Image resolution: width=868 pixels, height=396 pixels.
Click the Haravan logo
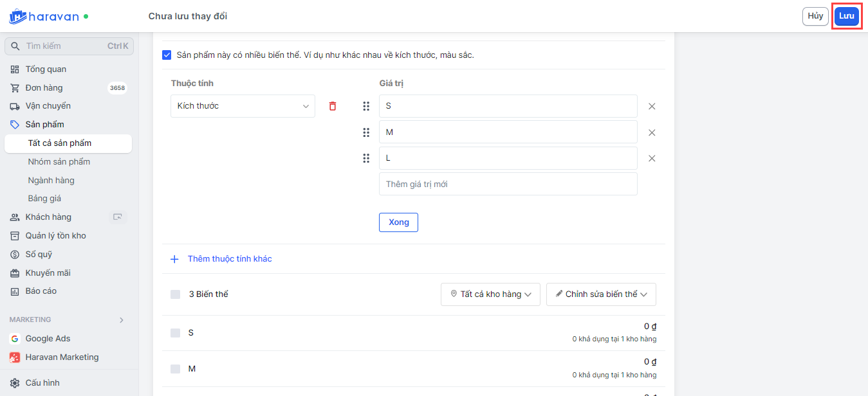tap(44, 16)
